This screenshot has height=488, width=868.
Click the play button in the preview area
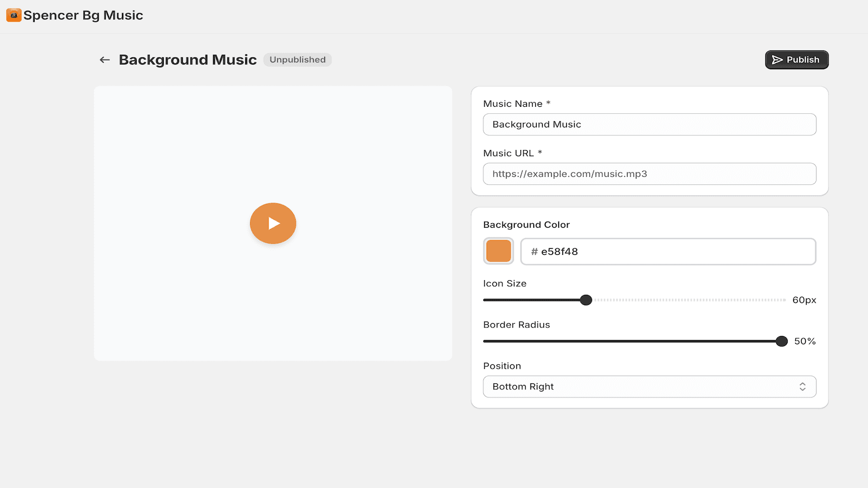(x=273, y=223)
